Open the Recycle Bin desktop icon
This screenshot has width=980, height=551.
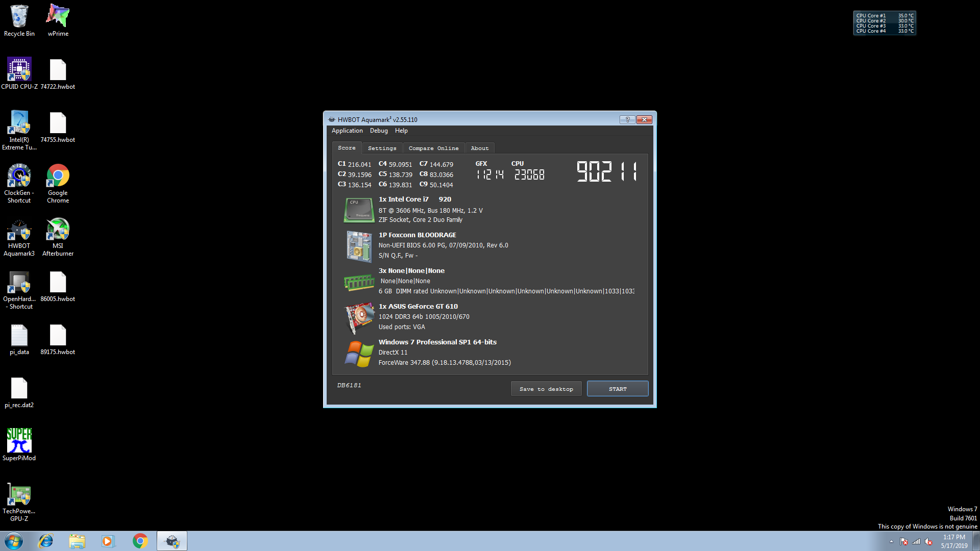coord(19,20)
